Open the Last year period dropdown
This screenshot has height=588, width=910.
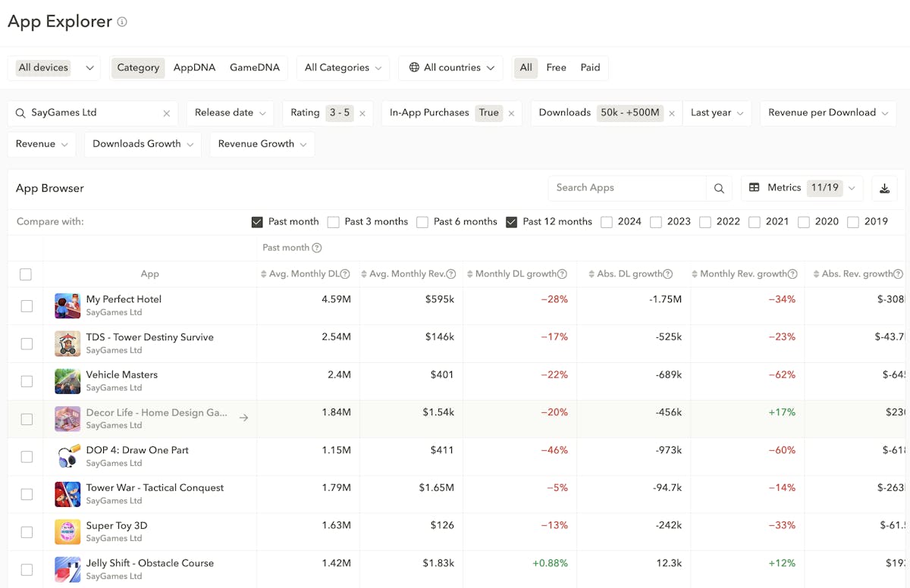717,113
